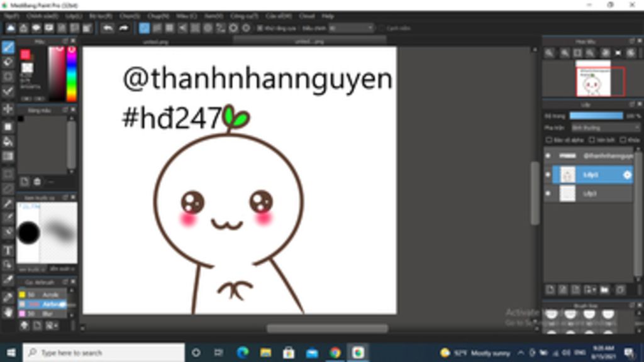The height and width of the screenshot is (362, 644).
Task: Toggle the checkbox right of the correction dropdown
Action: 382,28
